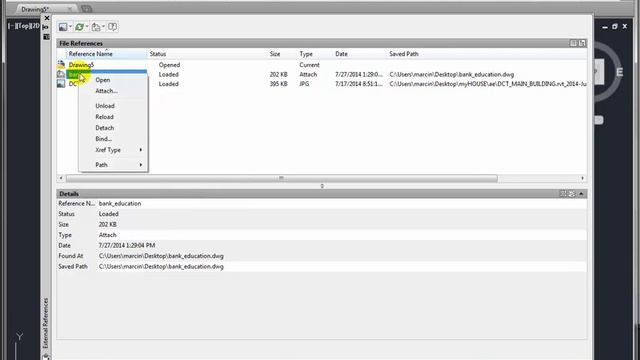The image size is (640, 360).
Task: Click the Details Status value Loaded
Action: pyautogui.click(x=109, y=214)
